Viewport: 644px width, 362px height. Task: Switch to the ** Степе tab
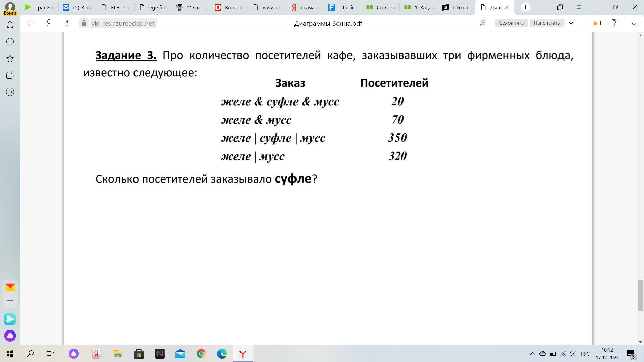point(191,7)
